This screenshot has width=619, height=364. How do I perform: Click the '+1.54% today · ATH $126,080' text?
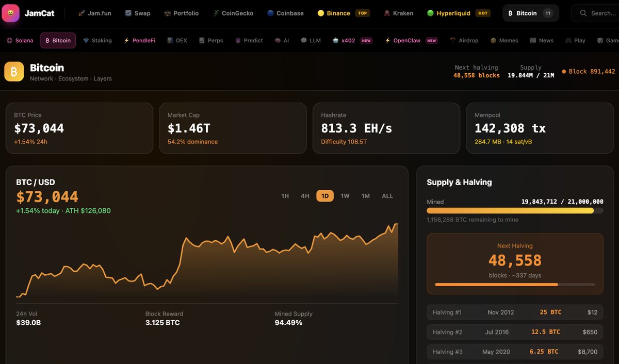coord(63,211)
